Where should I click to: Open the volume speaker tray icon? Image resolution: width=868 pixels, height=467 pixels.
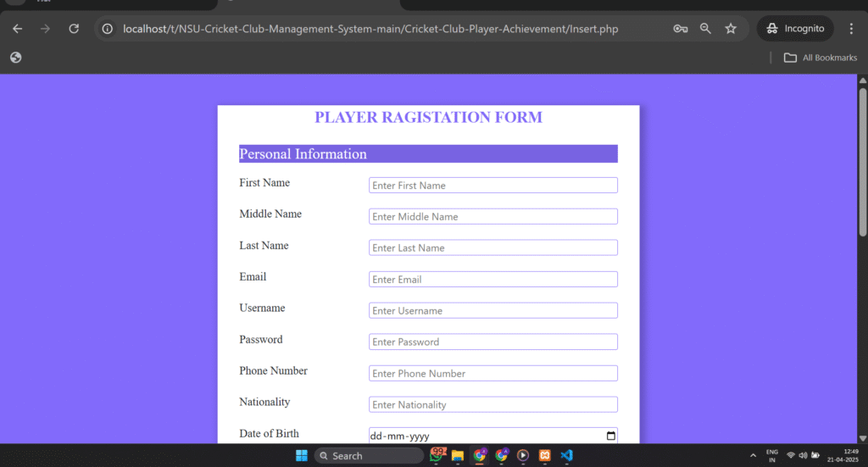point(803,455)
